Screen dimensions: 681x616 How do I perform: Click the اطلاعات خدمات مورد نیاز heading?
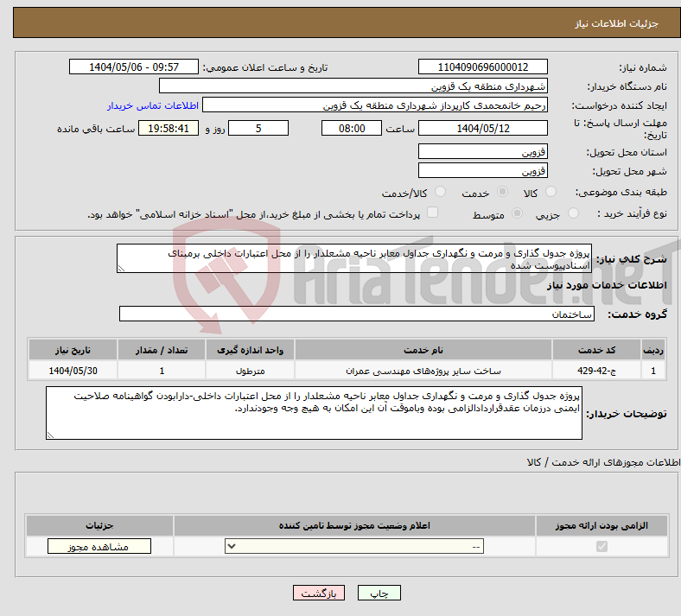coord(607,285)
